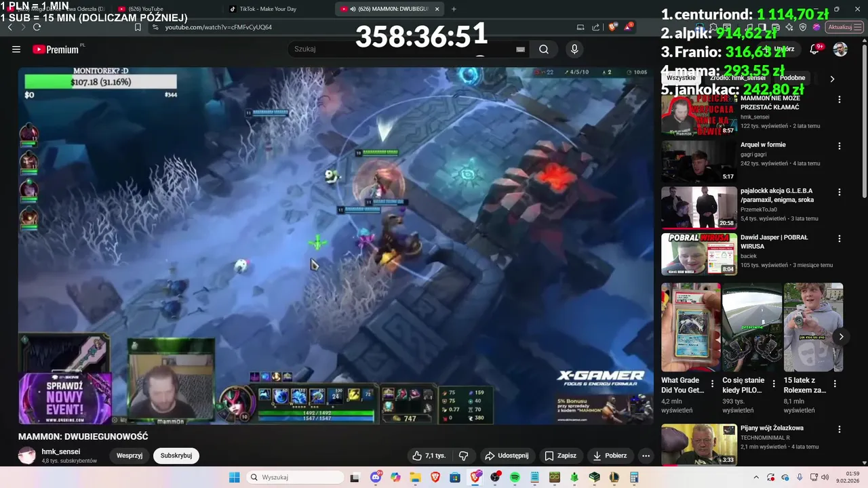Screen dimensions: 868x488
Task: Open options for 15 latek z Rolexem short
Action: point(835,384)
